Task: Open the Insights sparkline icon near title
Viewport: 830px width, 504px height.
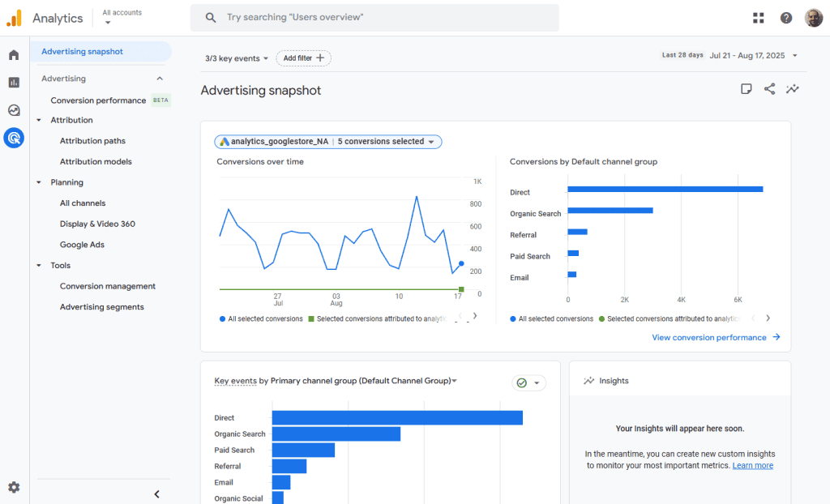Action: (793, 89)
